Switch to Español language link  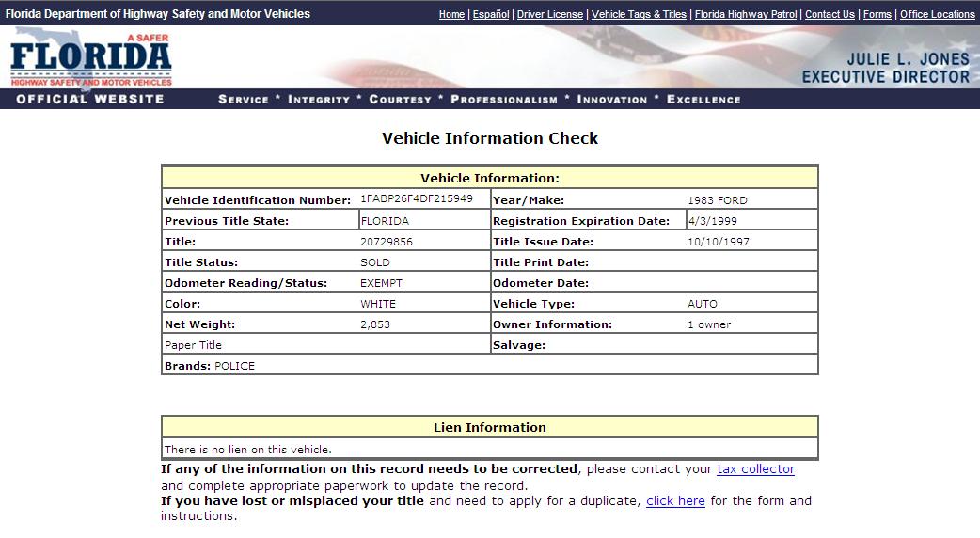pyautogui.click(x=490, y=14)
